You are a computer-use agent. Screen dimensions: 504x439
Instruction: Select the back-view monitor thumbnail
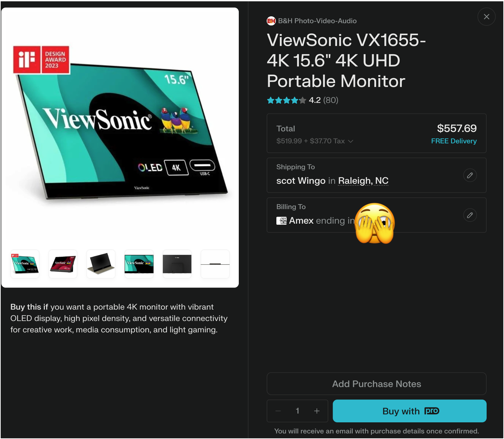coord(177,264)
